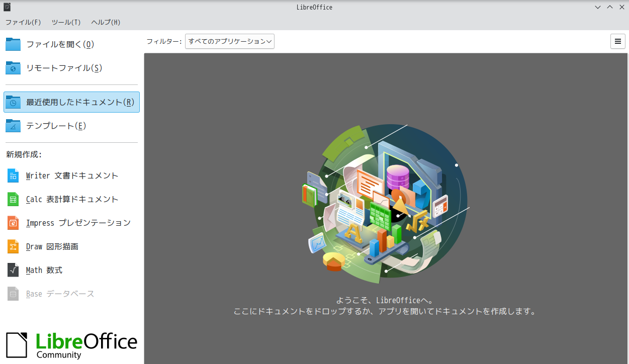Screen dimensions: 629x364
Task: Click the Templates folder icon
Action: click(13, 126)
